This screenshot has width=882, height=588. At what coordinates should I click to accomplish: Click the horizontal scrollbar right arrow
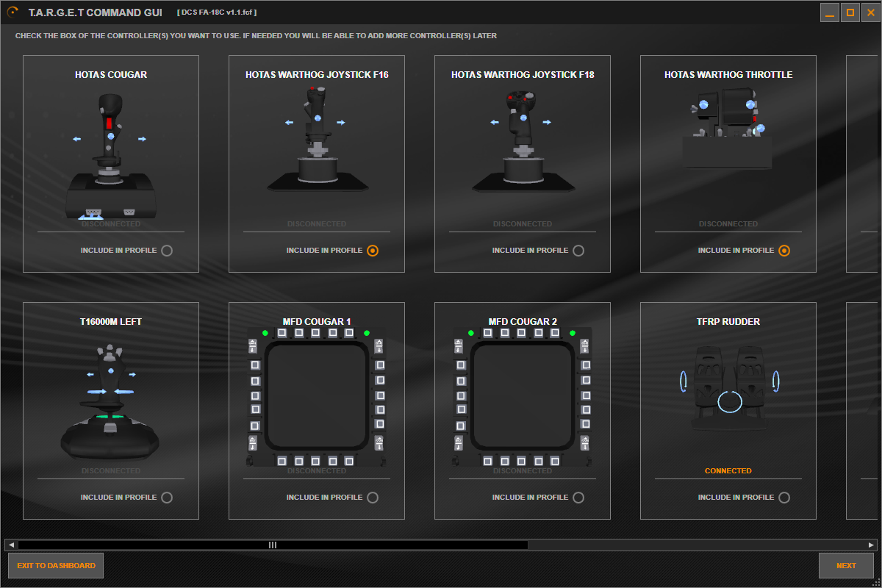pyautogui.click(x=871, y=545)
